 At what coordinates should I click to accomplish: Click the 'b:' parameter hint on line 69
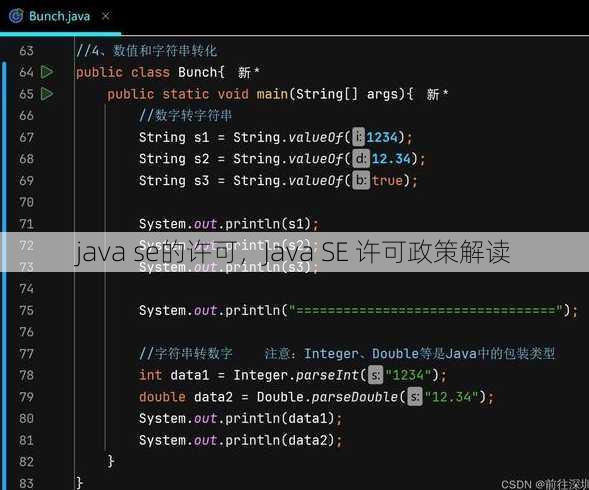coord(361,181)
